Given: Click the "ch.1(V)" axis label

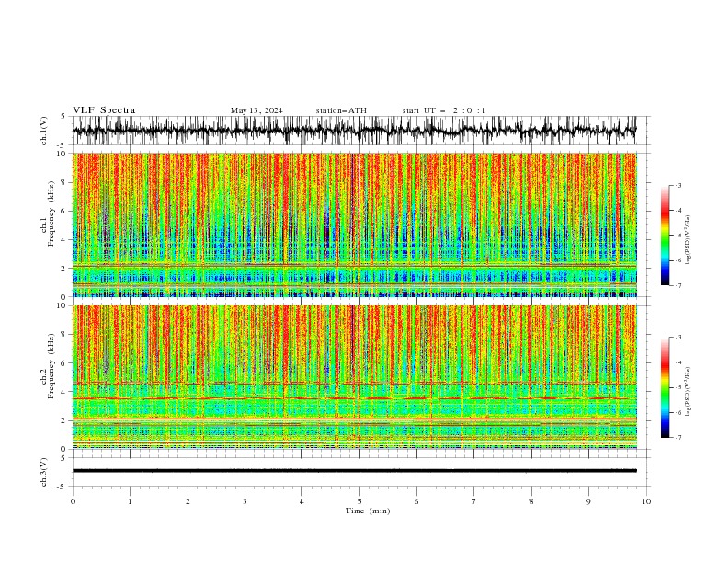Looking at the screenshot, I should (x=44, y=131).
